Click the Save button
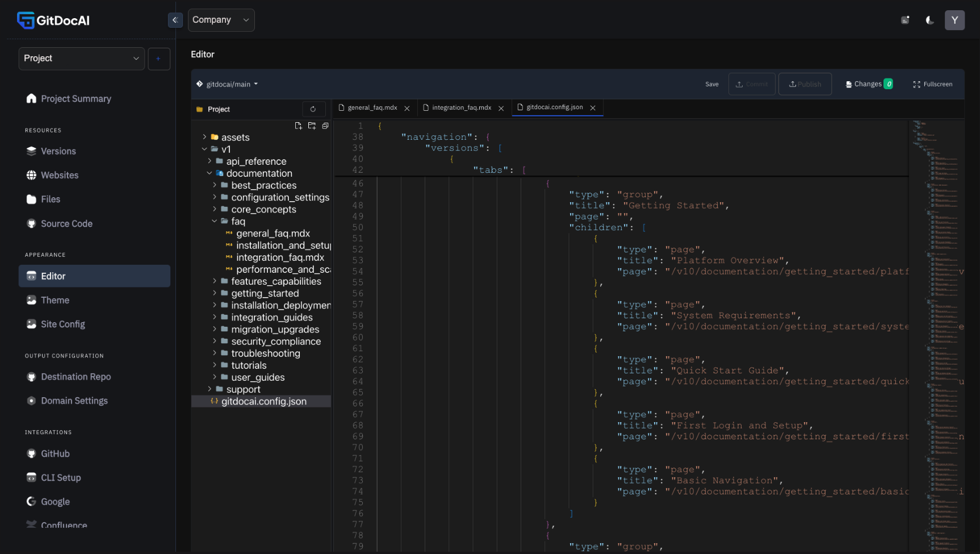This screenshot has width=980, height=554. (711, 84)
